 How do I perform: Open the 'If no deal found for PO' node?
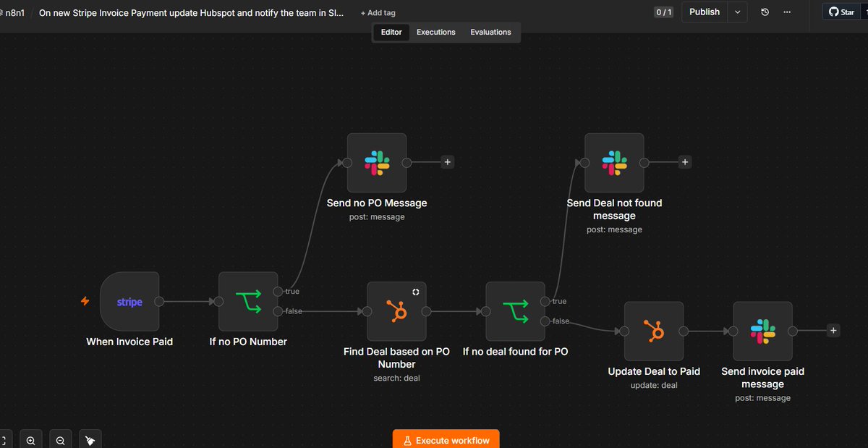coord(515,311)
